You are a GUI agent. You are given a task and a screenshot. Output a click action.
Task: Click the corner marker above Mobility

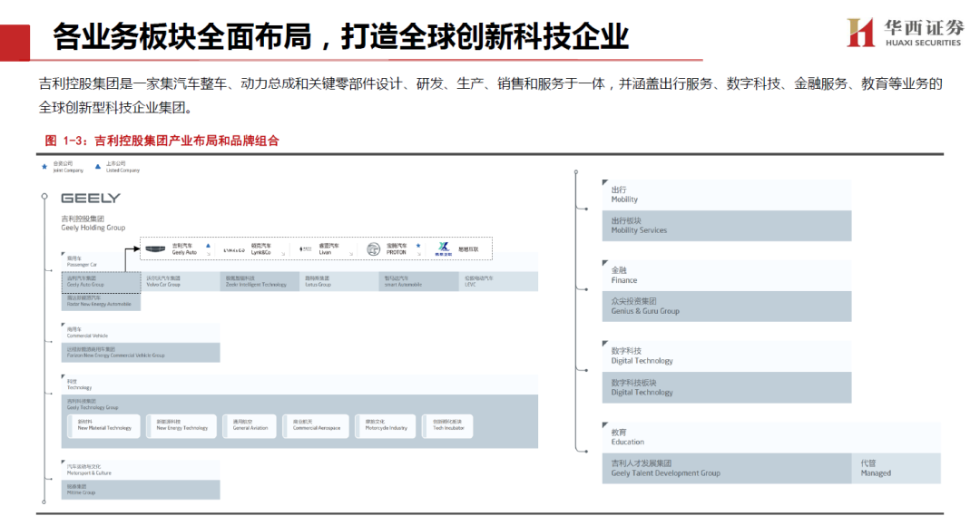[605, 182]
